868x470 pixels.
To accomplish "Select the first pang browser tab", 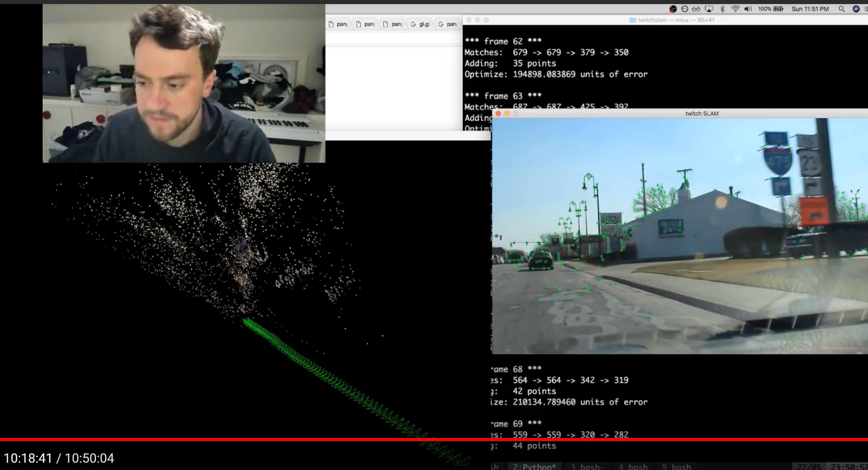I will point(339,24).
